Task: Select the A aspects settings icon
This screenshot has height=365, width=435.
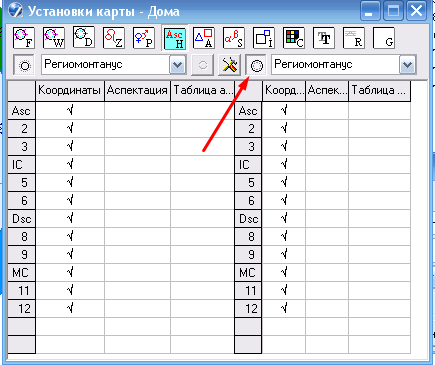Action: (x=204, y=38)
